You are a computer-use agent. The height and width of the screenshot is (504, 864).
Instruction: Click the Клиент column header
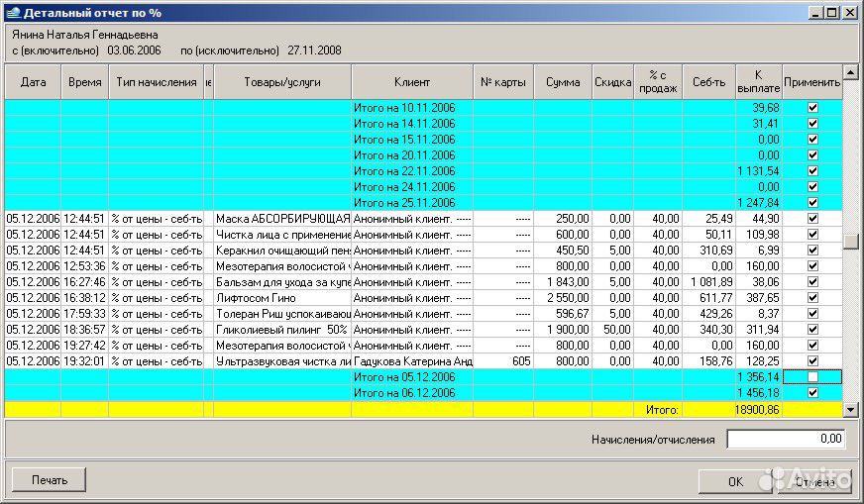[x=411, y=82]
